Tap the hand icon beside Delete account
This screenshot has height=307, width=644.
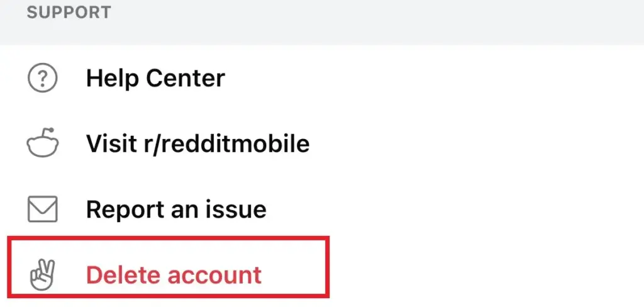(x=42, y=275)
